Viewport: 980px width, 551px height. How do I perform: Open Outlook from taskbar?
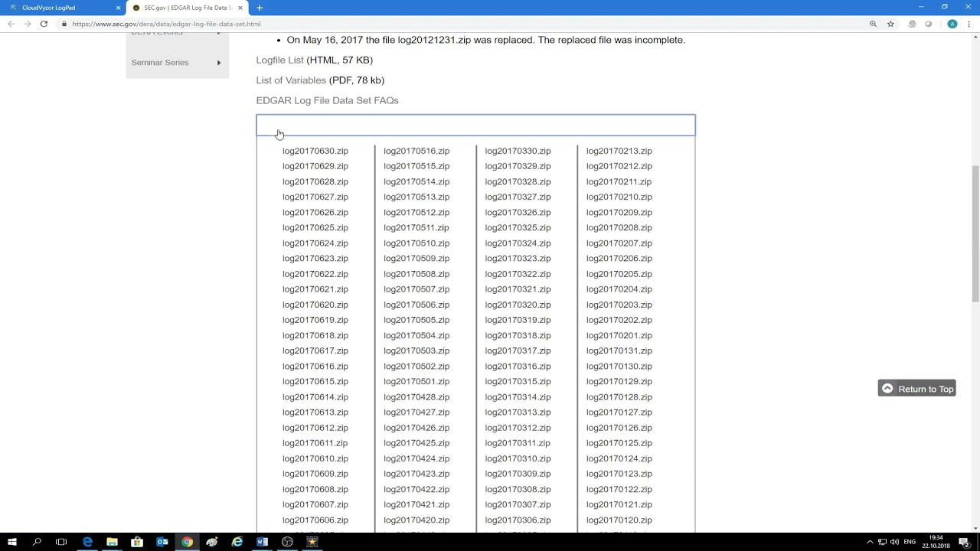[x=162, y=542]
